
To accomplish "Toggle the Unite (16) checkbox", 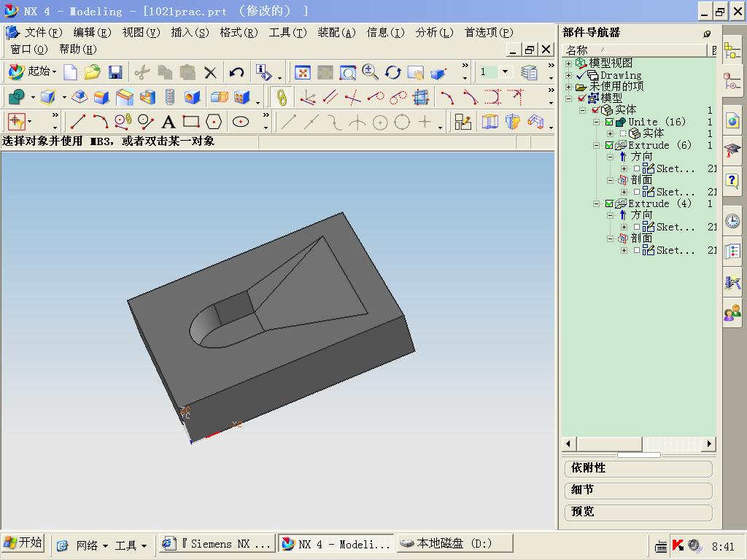I will (609, 122).
